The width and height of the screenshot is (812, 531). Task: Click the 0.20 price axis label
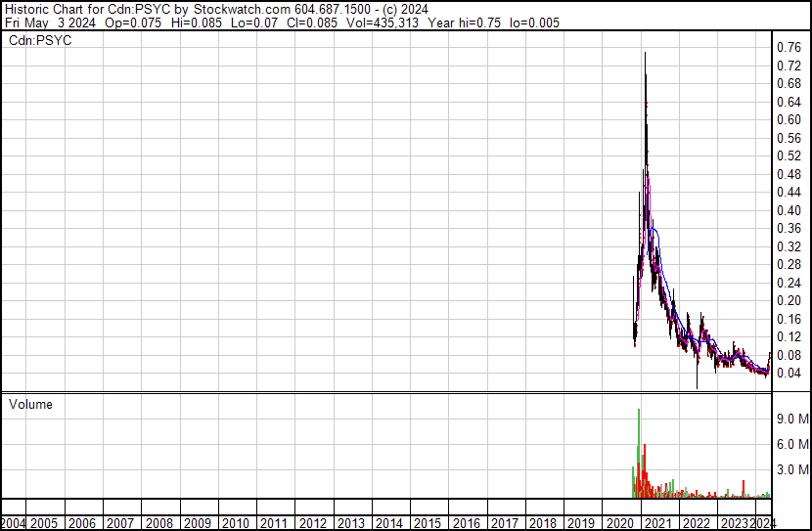[x=788, y=300]
